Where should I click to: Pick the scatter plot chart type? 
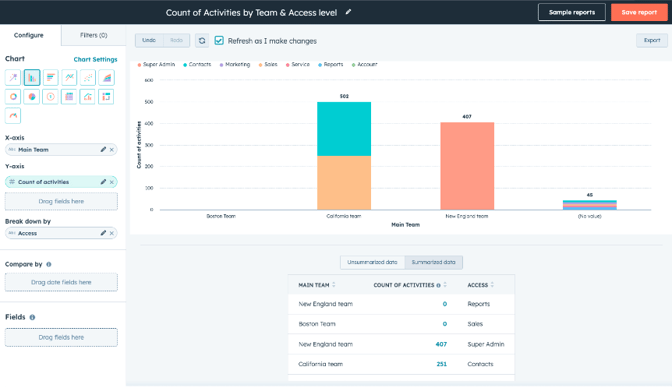tap(88, 78)
